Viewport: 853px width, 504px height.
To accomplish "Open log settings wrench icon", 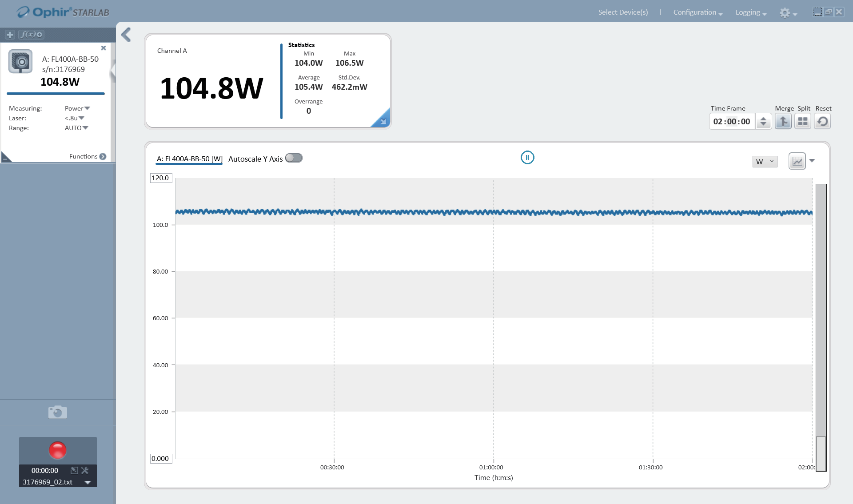I will click(x=85, y=470).
